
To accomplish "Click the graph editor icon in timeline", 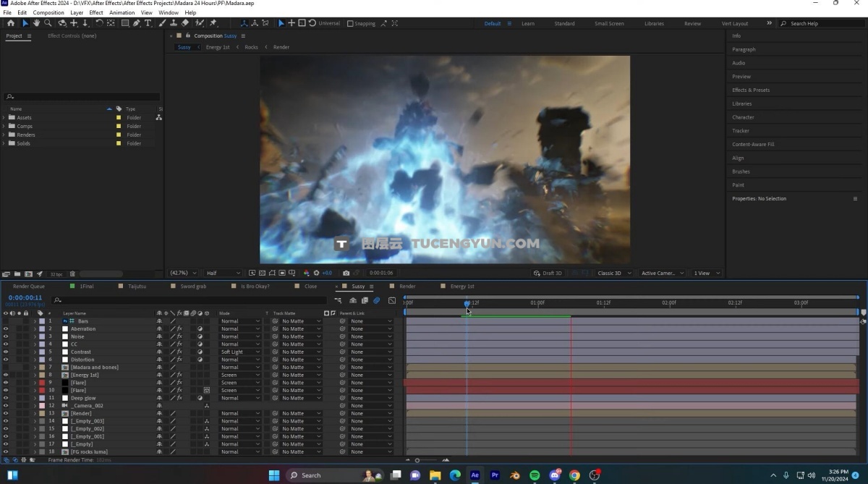I will [392, 300].
